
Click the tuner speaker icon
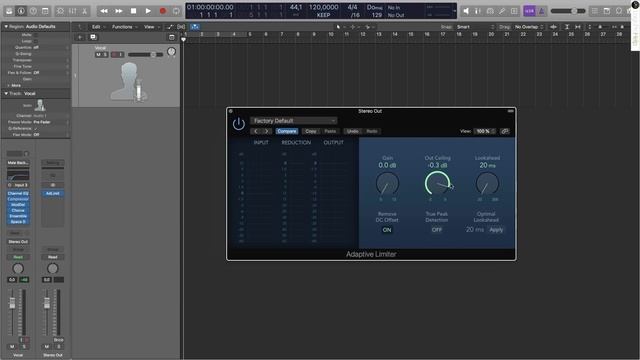(466, 11)
